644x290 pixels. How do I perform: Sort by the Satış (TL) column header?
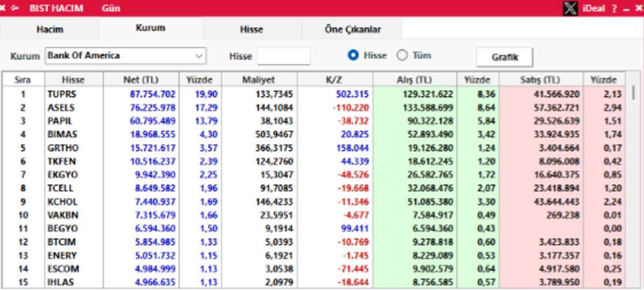point(541,80)
